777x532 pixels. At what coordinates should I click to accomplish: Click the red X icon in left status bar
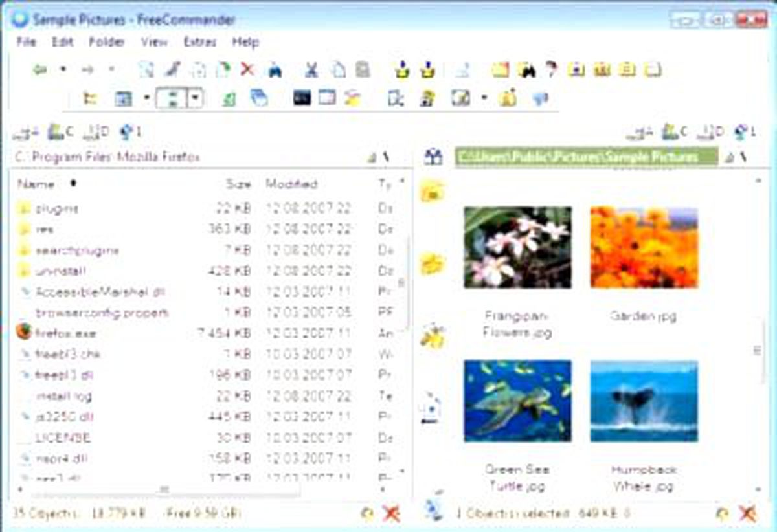[x=390, y=514]
